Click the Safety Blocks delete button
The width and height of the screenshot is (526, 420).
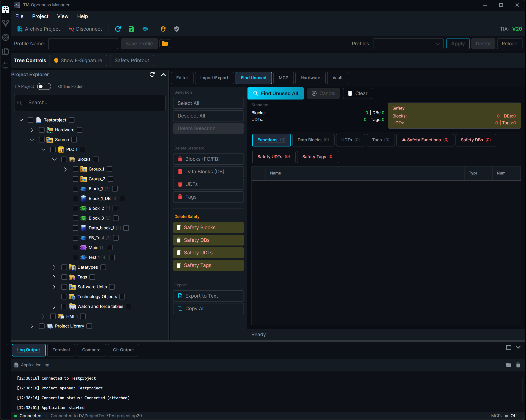pos(208,228)
